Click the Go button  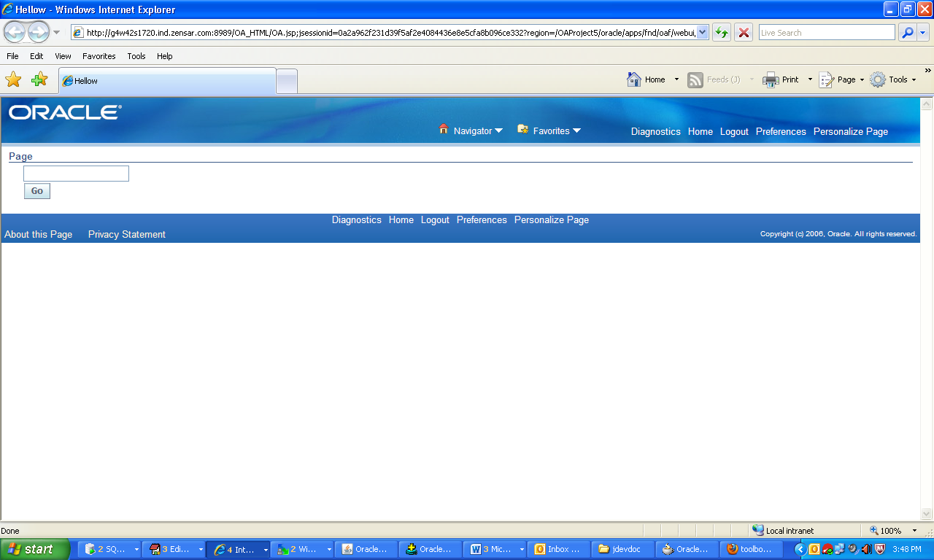(37, 191)
